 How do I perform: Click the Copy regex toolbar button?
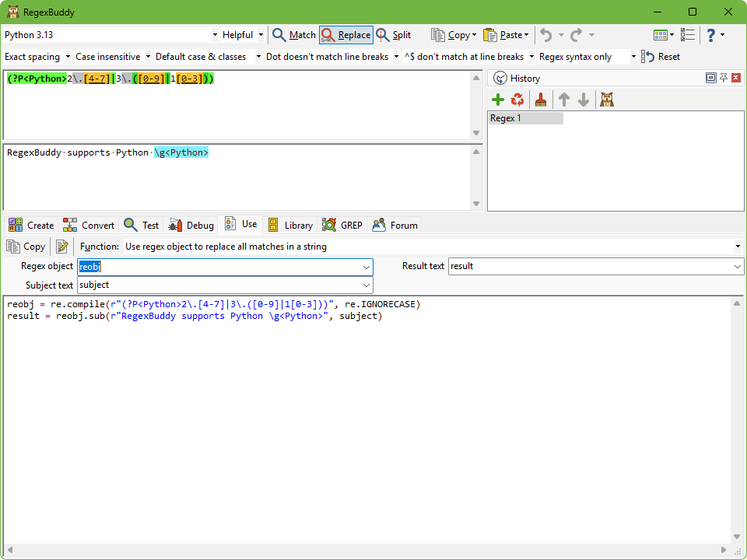pos(450,35)
